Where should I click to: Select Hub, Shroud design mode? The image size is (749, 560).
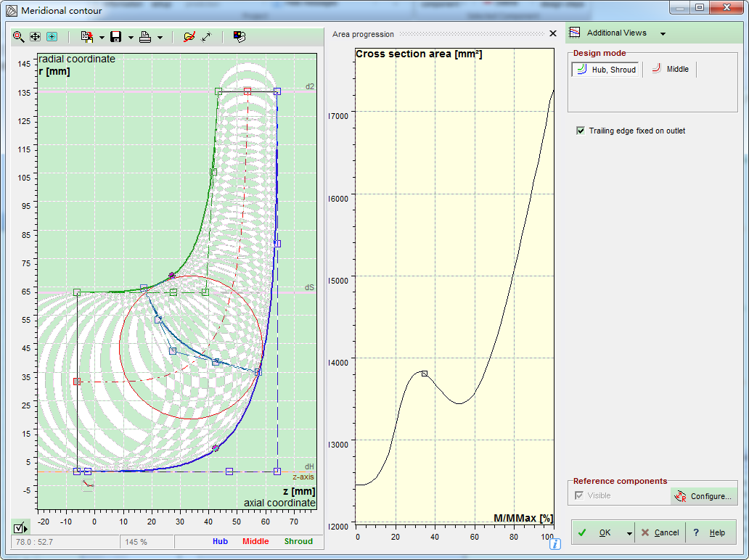605,69
